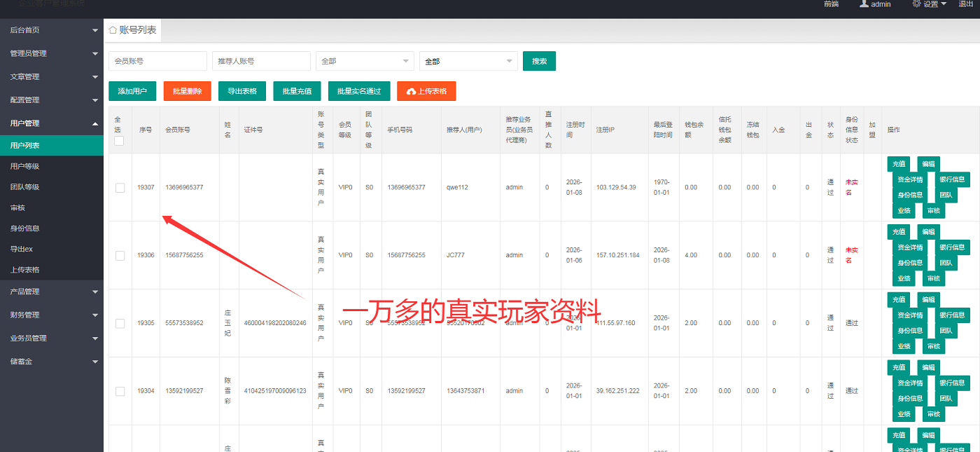Image resolution: width=980 pixels, height=452 pixels.
Task: Click 审核 action button for member 19305
Action: 934,345
